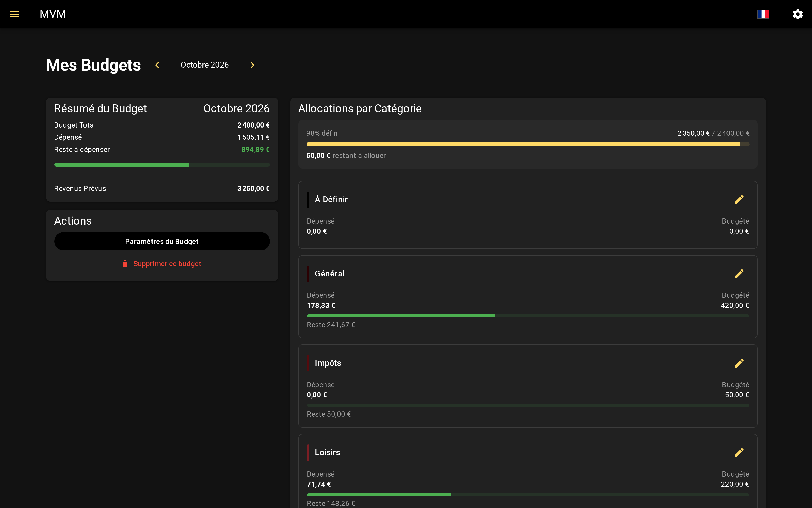Click the Dépensé value 1 505,11 €

point(253,137)
